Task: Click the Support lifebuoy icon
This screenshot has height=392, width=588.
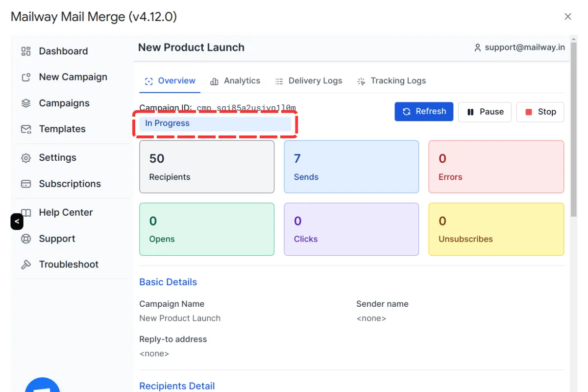Action: click(x=26, y=239)
